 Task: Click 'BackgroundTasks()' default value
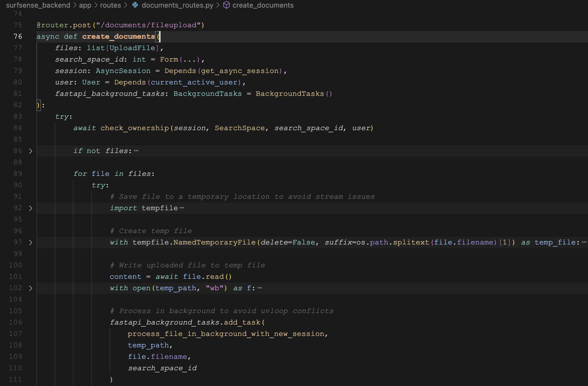(294, 94)
